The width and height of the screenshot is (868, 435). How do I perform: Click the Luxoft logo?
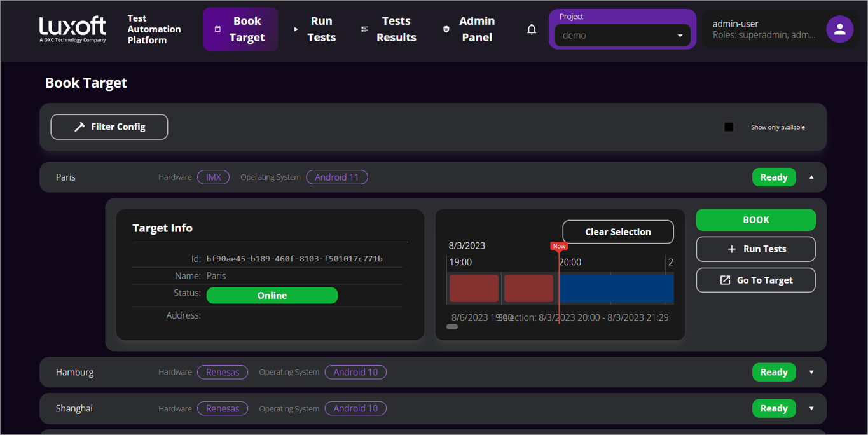click(71, 28)
